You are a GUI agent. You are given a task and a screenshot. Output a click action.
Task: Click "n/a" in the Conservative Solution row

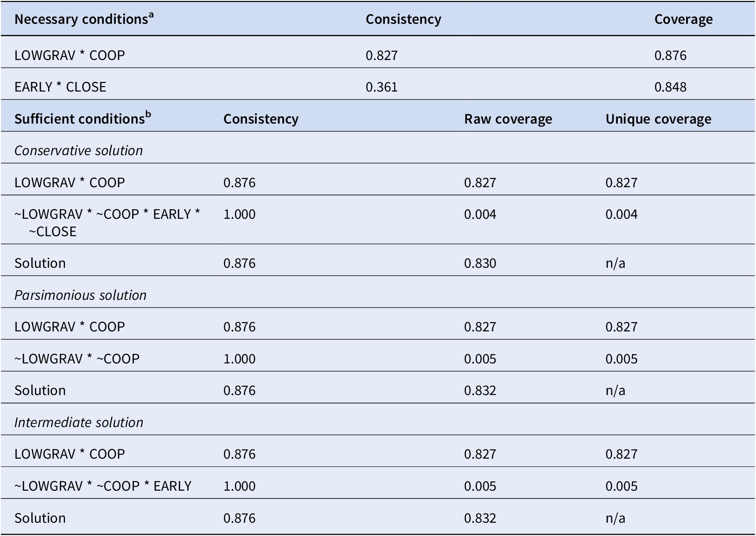pos(615,263)
